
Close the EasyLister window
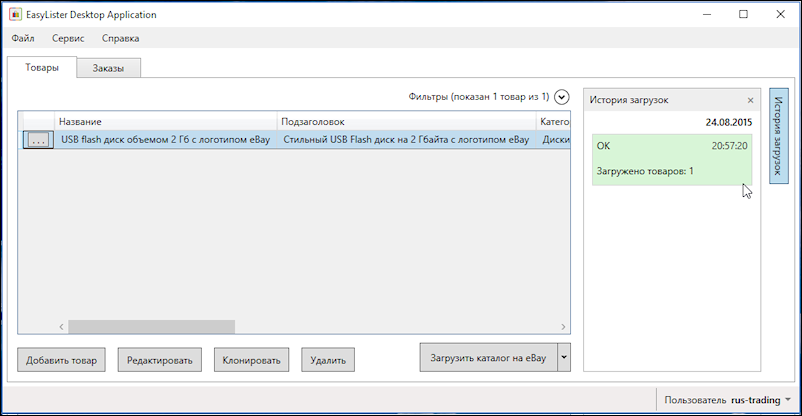pos(781,14)
